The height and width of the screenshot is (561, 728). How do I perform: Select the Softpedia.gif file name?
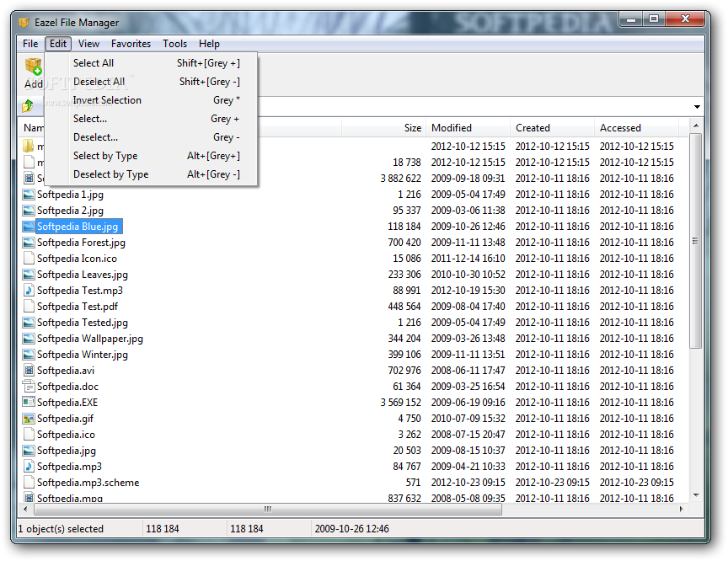coord(66,419)
